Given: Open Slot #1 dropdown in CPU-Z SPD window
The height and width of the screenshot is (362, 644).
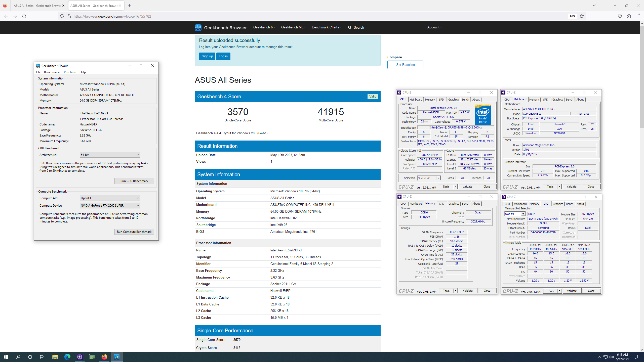Looking at the screenshot, I should pyautogui.click(x=515, y=214).
